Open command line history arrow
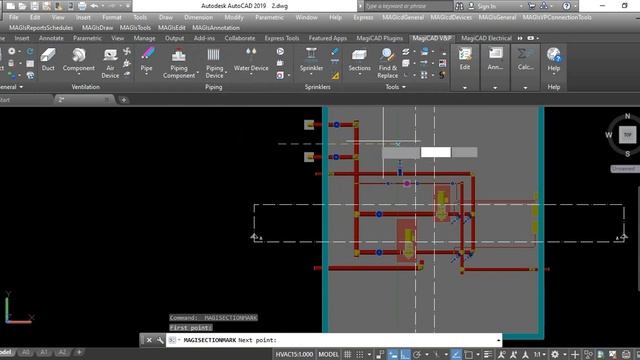 coord(498,340)
